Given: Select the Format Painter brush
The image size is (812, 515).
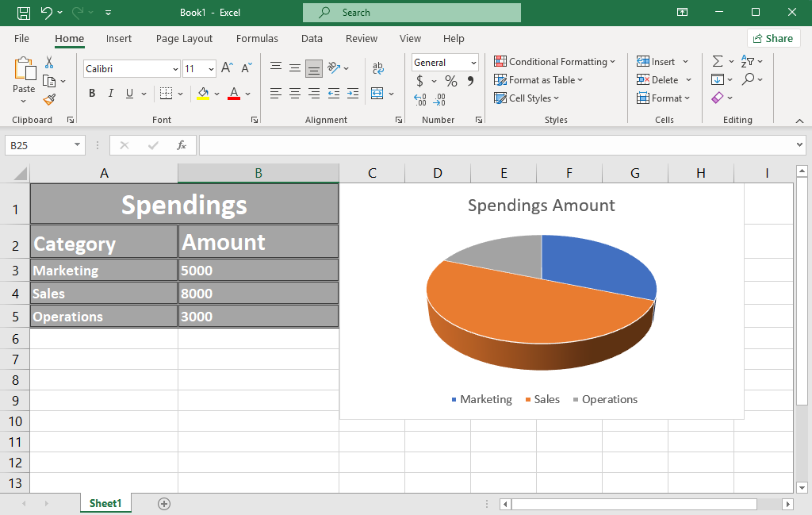Looking at the screenshot, I should [x=49, y=99].
